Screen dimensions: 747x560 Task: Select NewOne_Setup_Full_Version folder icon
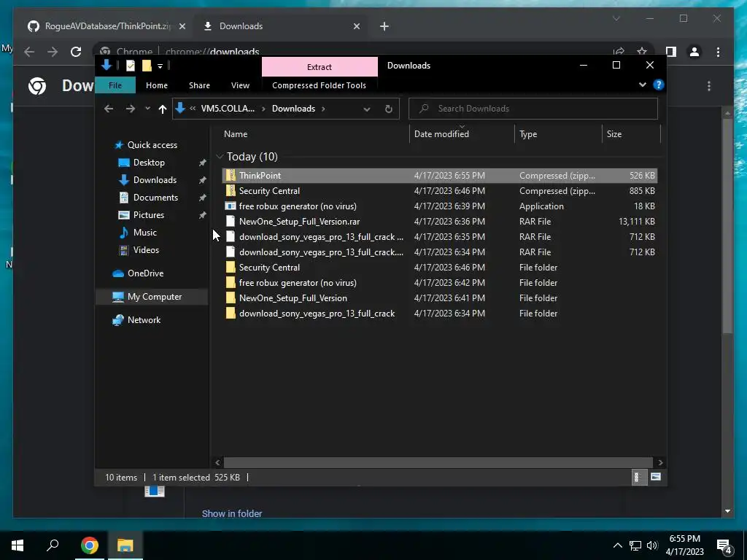(x=231, y=298)
